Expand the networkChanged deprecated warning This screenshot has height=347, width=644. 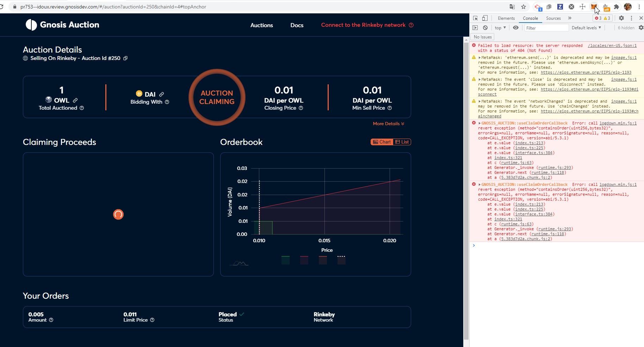tap(479, 101)
